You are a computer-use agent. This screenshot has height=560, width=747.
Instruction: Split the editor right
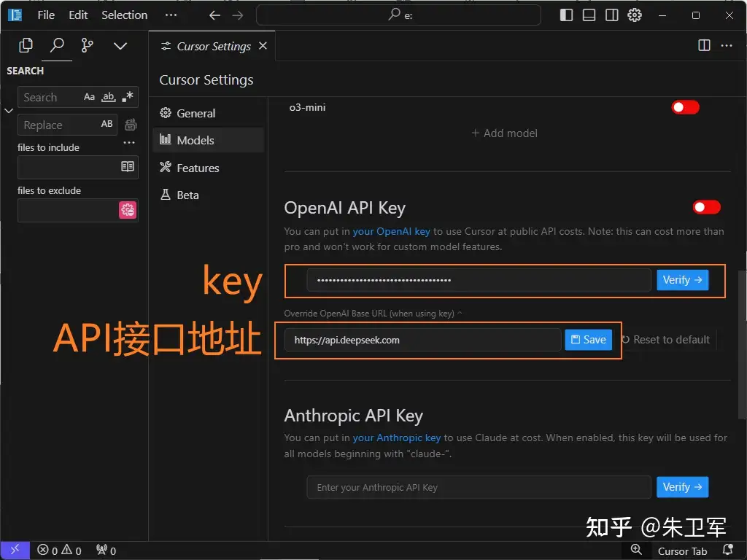(x=704, y=45)
